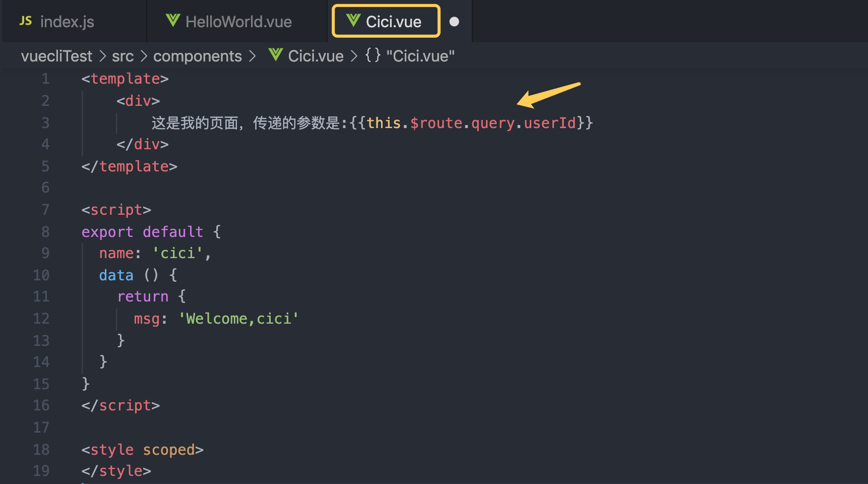Click the closing </template> tag
The height and width of the screenshot is (484, 868).
point(130,166)
